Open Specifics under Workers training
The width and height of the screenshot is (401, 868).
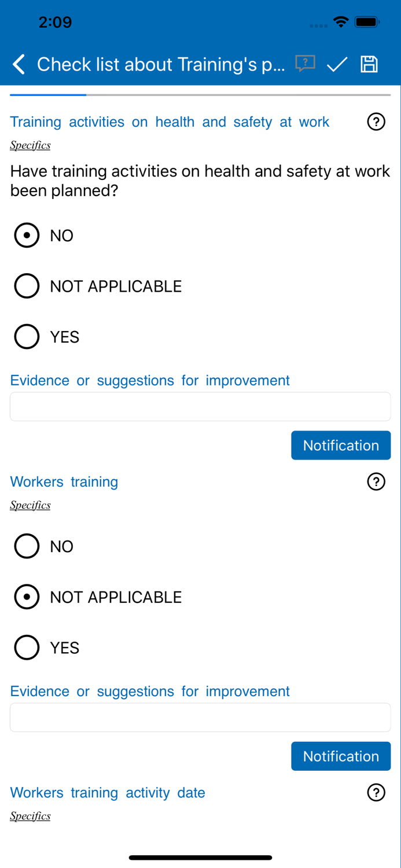[x=30, y=505]
